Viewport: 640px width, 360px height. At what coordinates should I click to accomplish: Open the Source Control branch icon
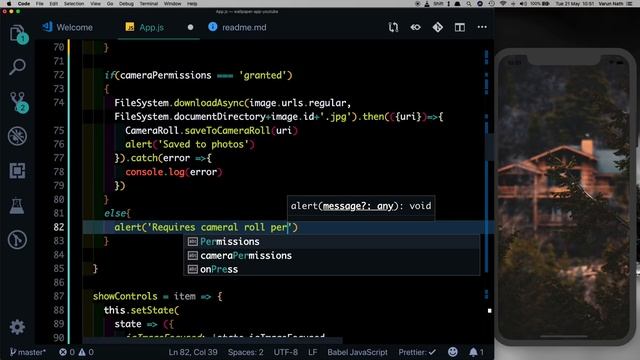(x=18, y=101)
